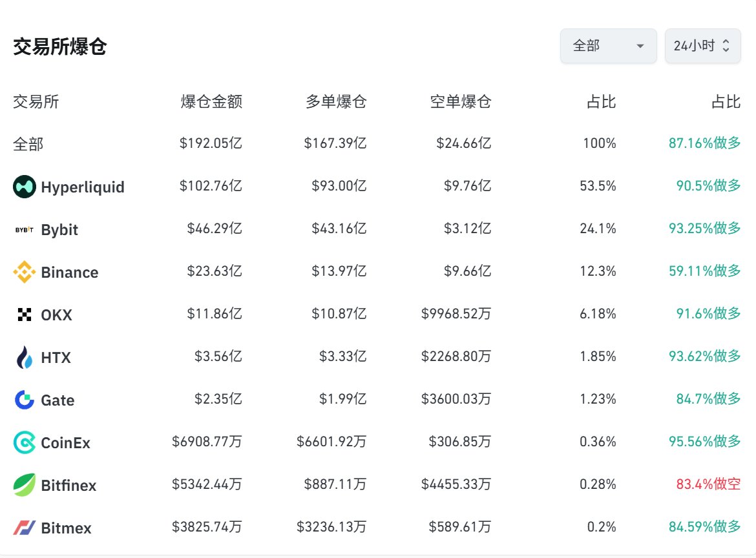Click the red 83.4%做空 ratio value
The height and width of the screenshot is (558, 756).
click(x=708, y=484)
